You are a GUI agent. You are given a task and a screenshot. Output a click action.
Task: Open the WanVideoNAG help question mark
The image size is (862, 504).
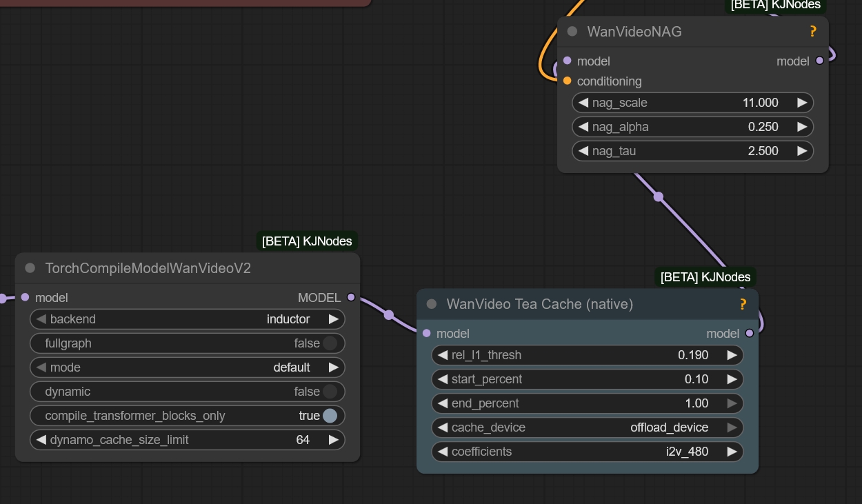(x=812, y=32)
